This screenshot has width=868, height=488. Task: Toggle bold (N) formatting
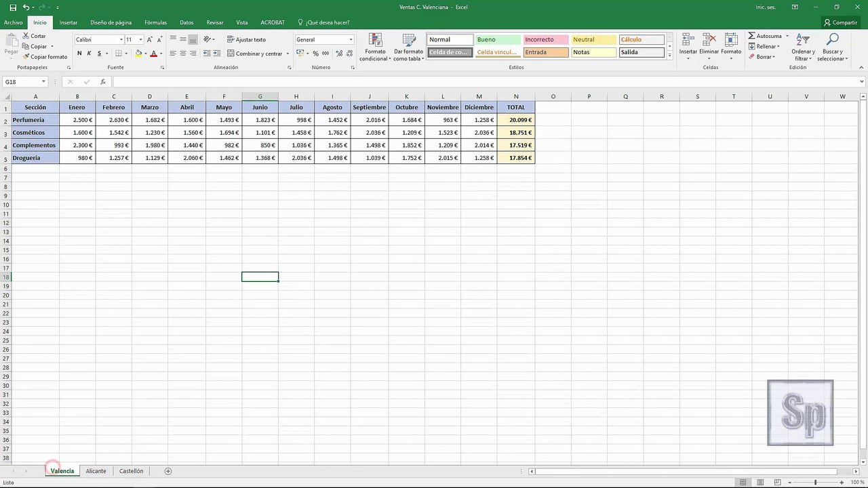tap(79, 54)
